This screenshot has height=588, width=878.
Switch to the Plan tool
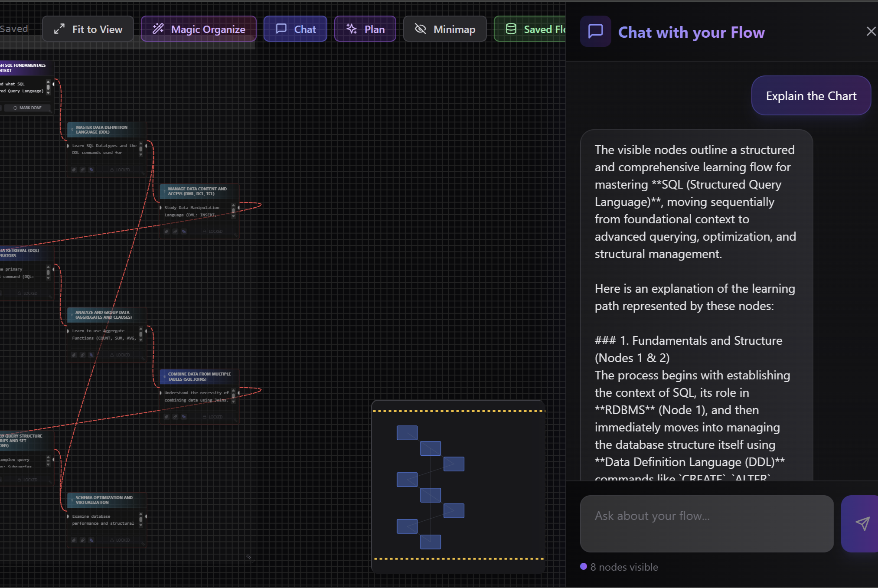coord(365,29)
